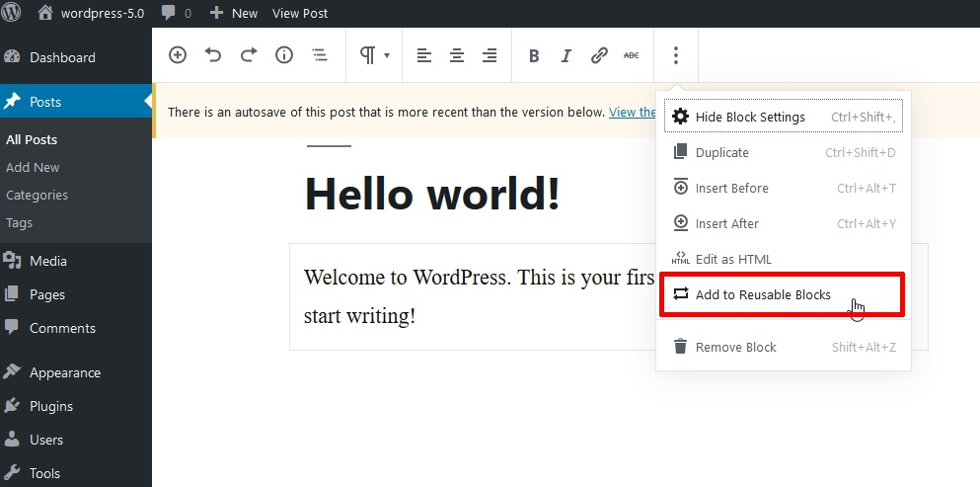Open Users in the sidebar
The width and height of the screenshot is (980, 487).
click(76, 440)
